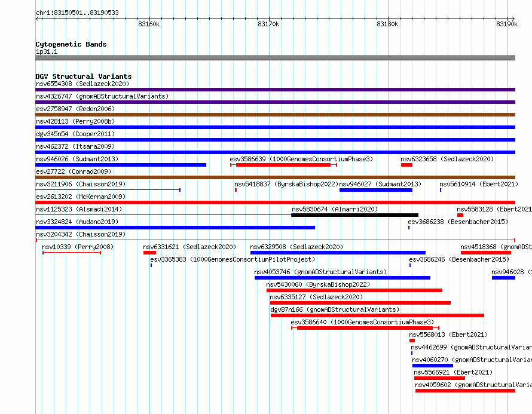Open the dgv345n54 (Cooper2011) variant
Image resolution: width=532 pixels, height=414 pixels.
click(75, 134)
